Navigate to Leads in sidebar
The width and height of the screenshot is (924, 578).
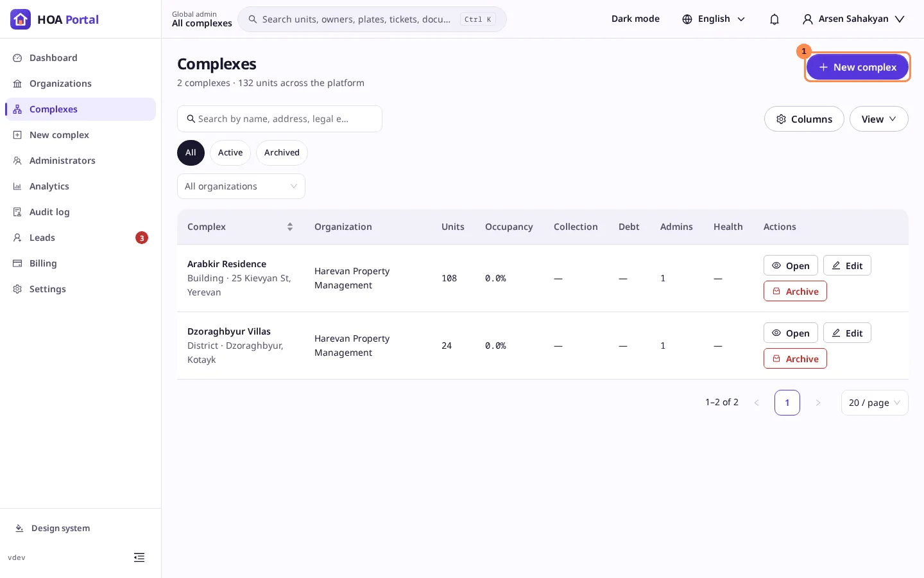click(80, 238)
